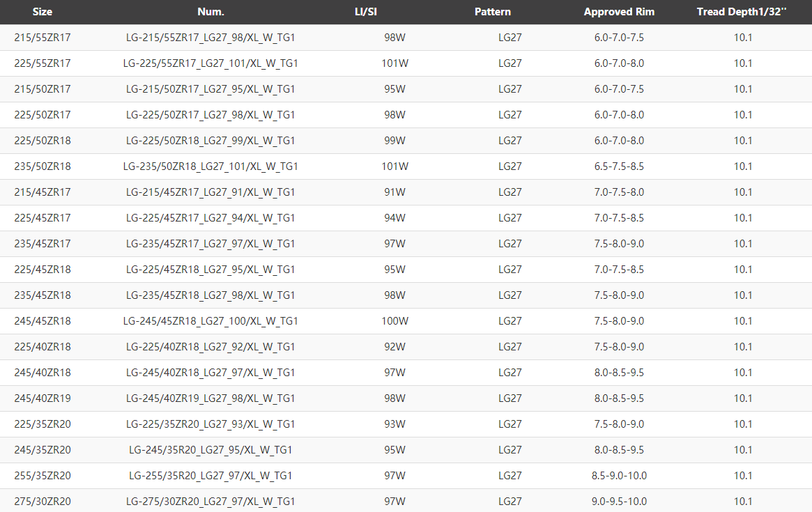Click the 100W load index value
The width and height of the screenshot is (812, 512).
pyautogui.click(x=394, y=321)
